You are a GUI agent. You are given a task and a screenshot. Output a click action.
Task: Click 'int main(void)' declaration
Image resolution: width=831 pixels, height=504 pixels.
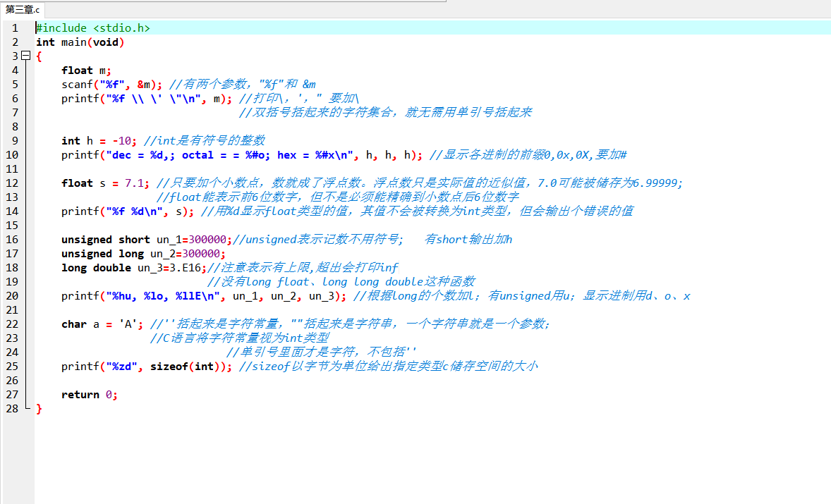(x=80, y=42)
